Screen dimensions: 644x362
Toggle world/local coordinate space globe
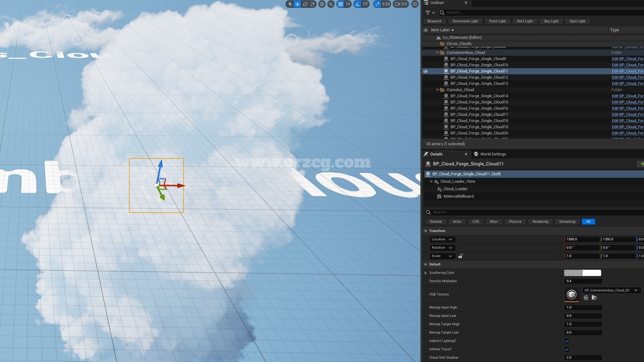click(322, 4)
